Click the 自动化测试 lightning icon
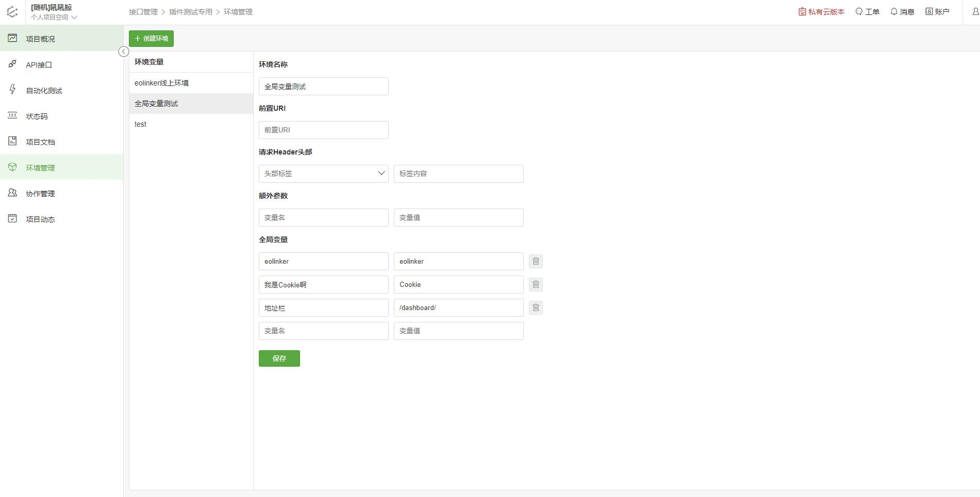Screen dimensions: 980x497 click(x=12, y=90)
